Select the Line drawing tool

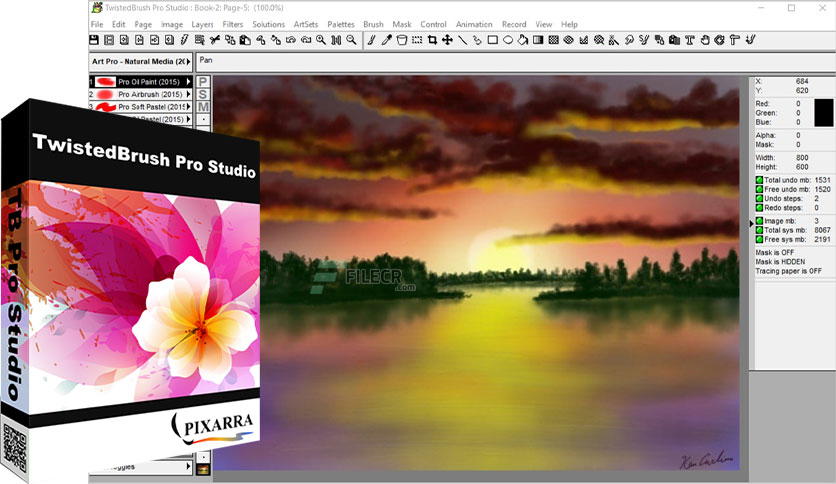[x=462, y=40]
